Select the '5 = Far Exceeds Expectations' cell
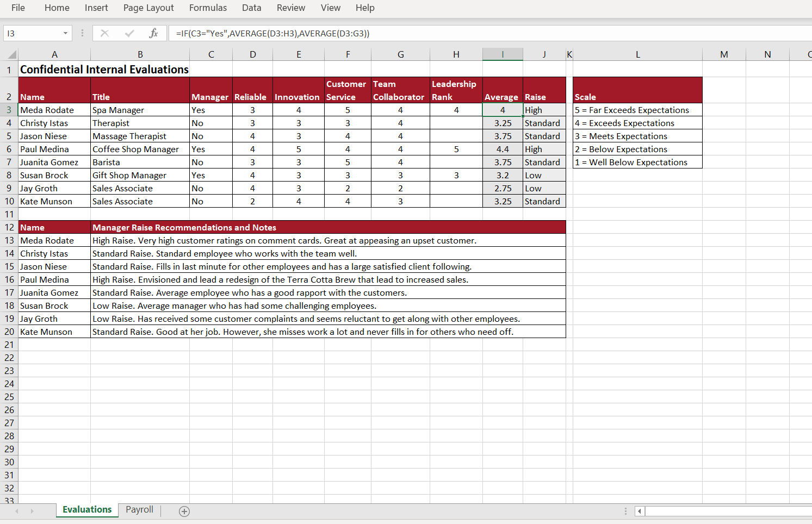812x524 pixels. 637,110
